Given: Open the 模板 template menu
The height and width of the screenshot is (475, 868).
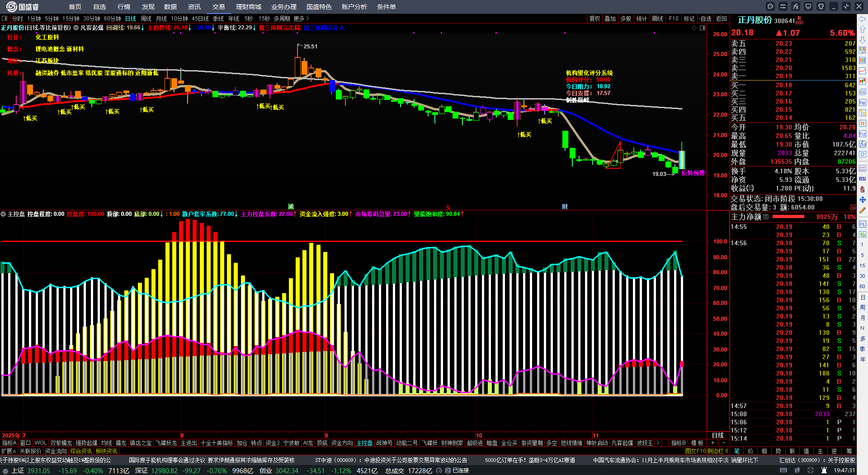Looking at the screenshot, I should point(697,443).
